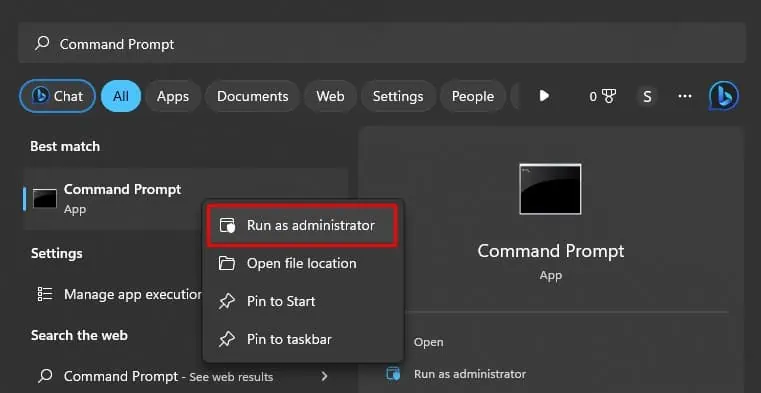Click the list icon beside Manage app execution
This screenshot has height=393, width=761.
45,294
